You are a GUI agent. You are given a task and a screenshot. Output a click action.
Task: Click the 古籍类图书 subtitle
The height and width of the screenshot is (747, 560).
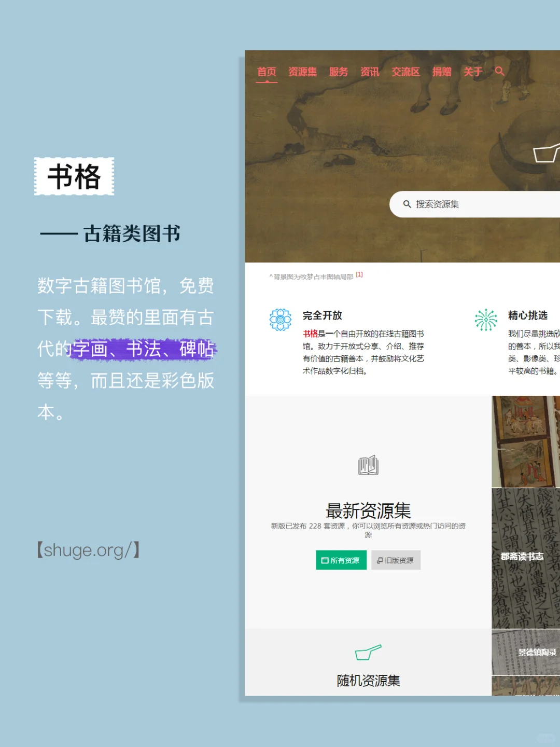point(132,233)
